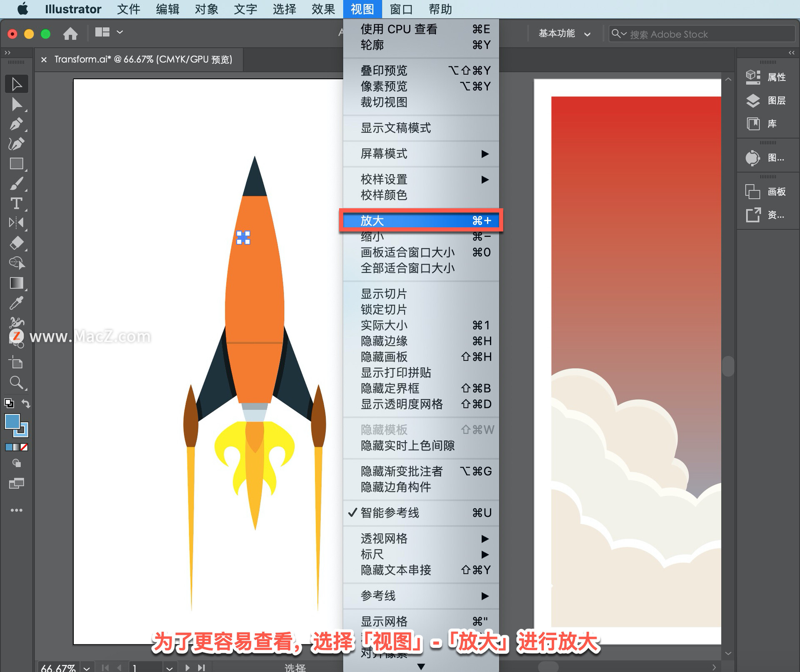Image resolution: width=800 pixels, height=672 pixels.
Task: Select the Pen tool in toolbar
Action: tap(16, 124)
